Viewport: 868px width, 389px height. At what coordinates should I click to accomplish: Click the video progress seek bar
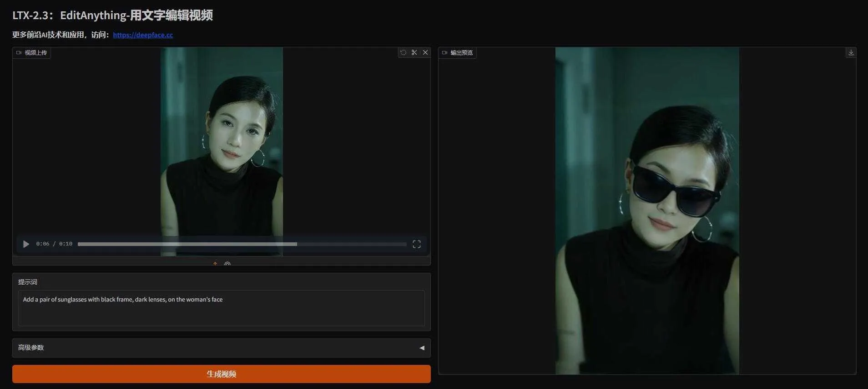[242, 244]
